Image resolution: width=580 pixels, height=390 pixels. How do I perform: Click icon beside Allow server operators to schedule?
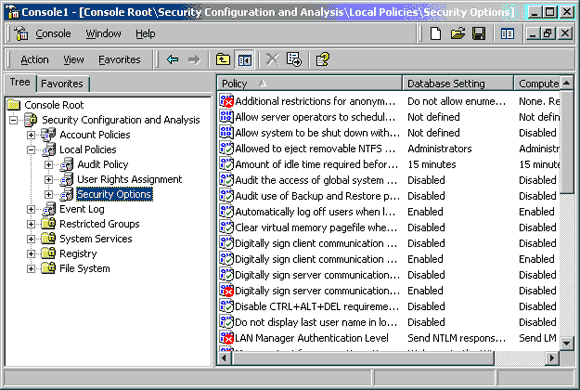226,117
